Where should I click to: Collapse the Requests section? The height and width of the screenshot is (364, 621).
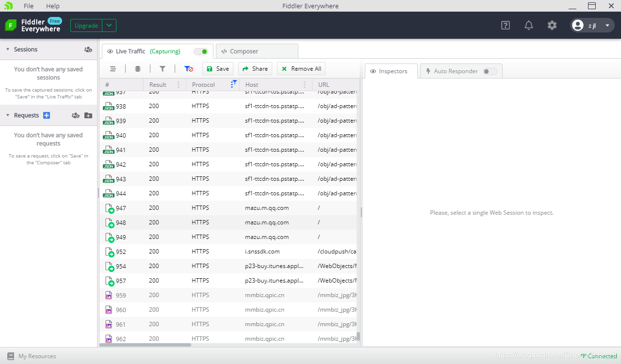click(8, 115)
